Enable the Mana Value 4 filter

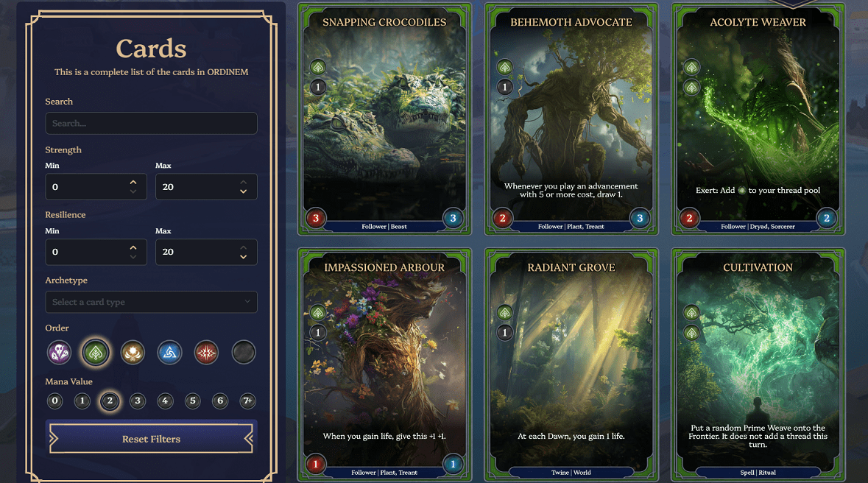[x=165, y=401]
